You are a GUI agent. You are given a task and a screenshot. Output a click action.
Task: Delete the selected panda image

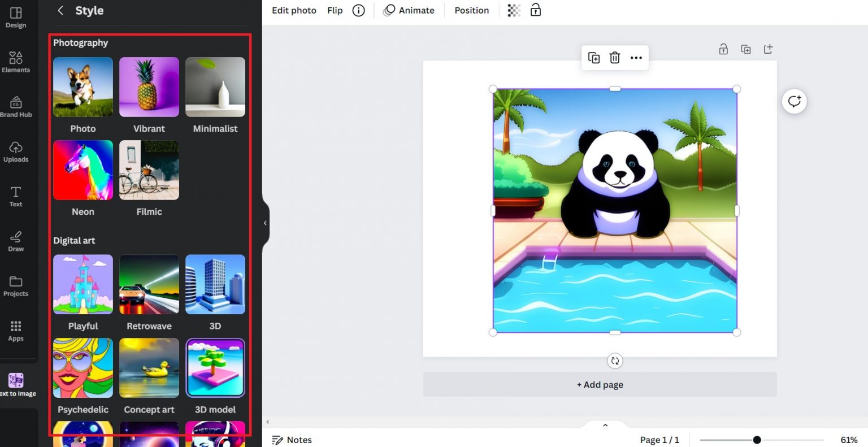pyautogui.click(x=615, y=58)
